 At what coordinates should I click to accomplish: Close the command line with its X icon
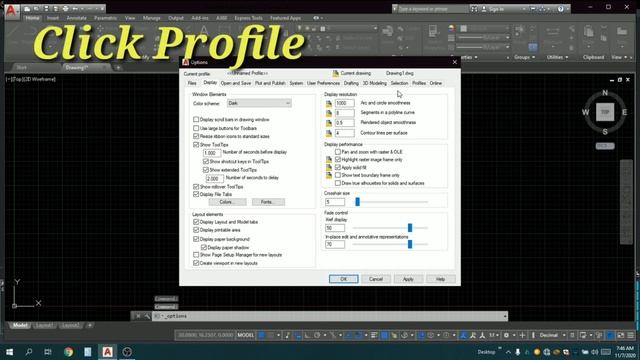(x=138, y=316)
